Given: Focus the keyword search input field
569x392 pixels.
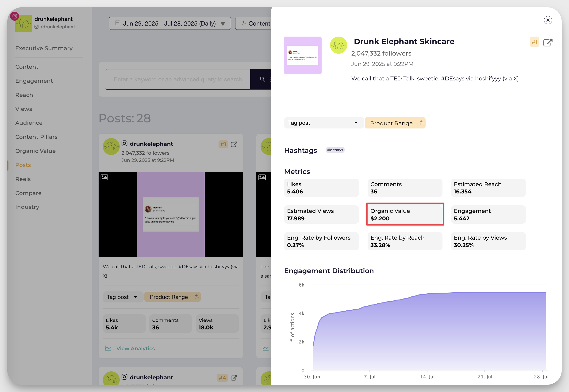Looking at the screenshot, I should (x=177, y=79).
